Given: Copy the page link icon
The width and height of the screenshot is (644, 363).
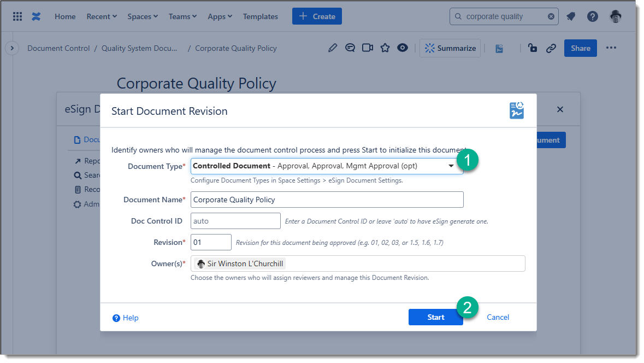Looking at the screenshot, I should click(x=551, y=48).
